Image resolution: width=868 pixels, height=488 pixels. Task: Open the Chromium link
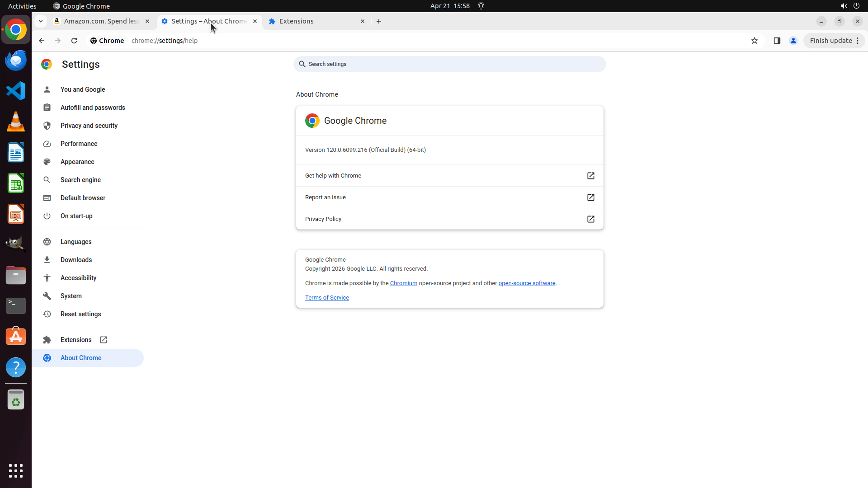(x=403, y=283)
